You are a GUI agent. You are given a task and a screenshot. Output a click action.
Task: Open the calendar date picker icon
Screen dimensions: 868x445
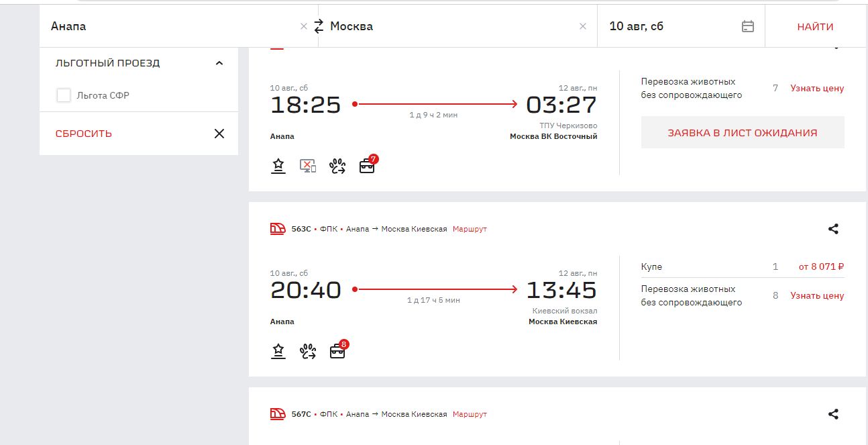(748, 26)
